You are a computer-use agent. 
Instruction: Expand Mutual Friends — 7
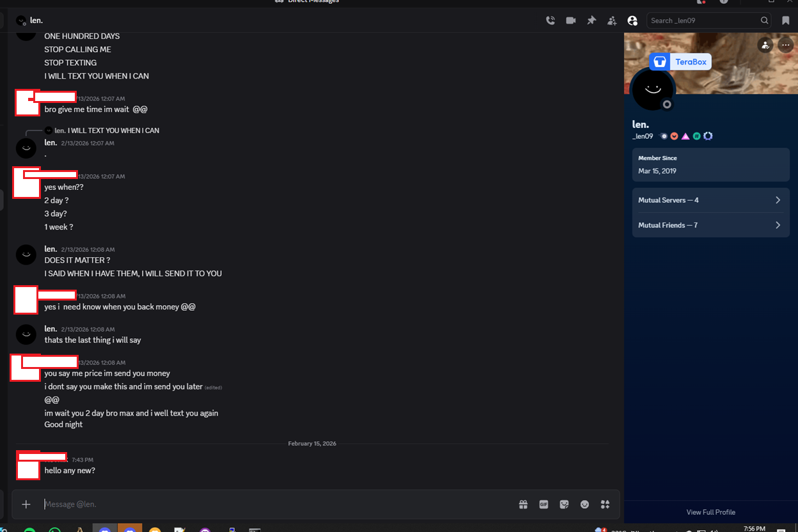tap(710, 224)
